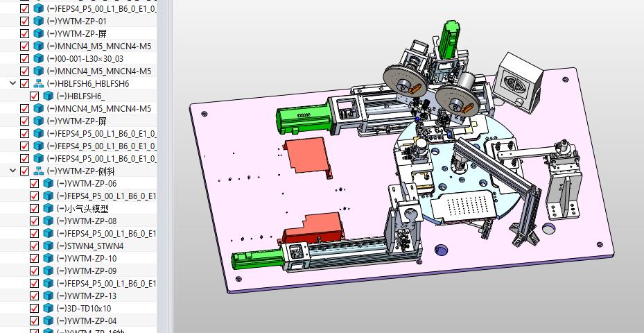Screen dimensions: 644x333
Task: Uncheck the STWN4_STWN4 checkbox
Action: coord(35,246)
